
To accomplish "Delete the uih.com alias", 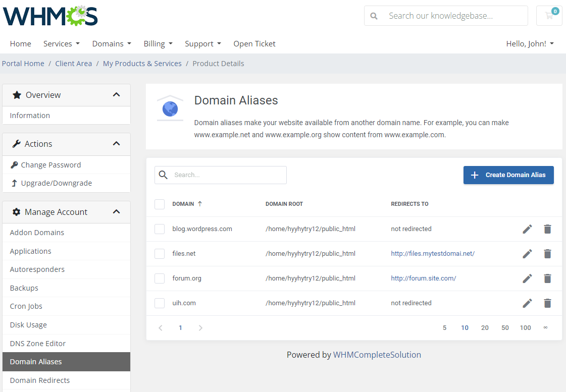I will [x=547, y=303].
